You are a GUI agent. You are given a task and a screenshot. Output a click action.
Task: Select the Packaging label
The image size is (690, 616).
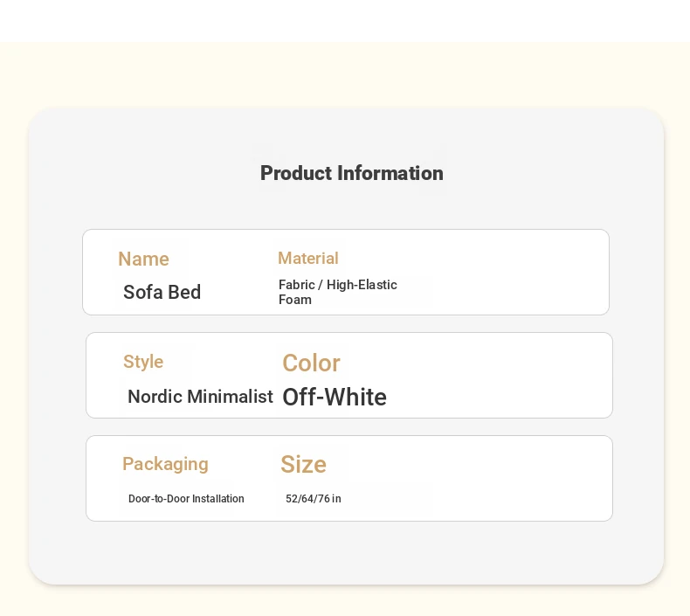(x=165, y=464)
